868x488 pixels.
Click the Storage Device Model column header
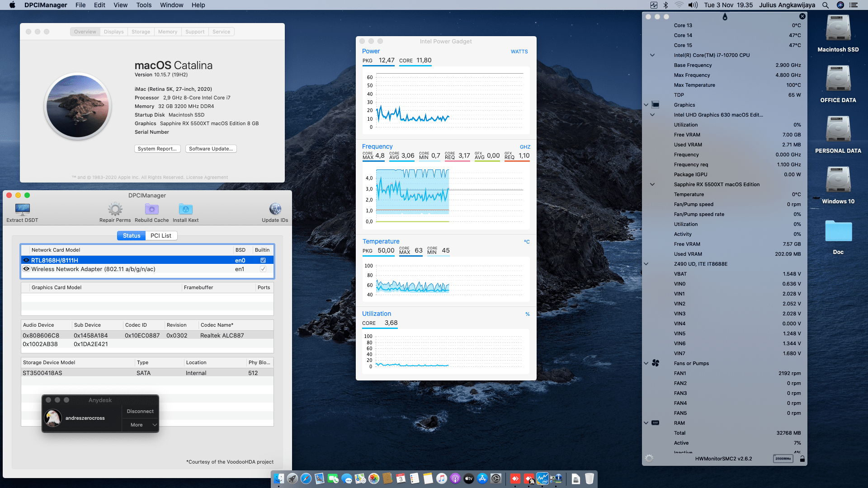(x=78, y=362)
